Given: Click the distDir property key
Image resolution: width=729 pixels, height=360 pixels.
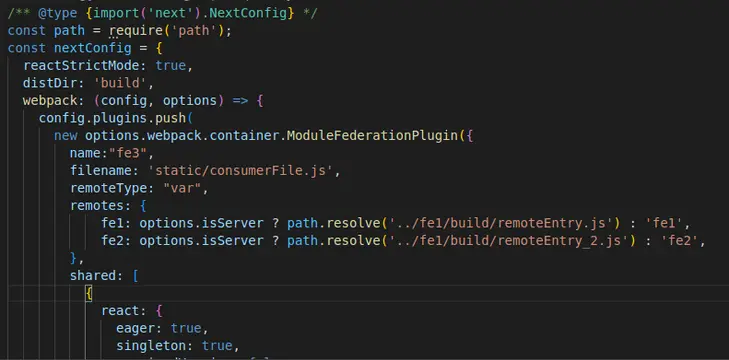Looking at the screenshot, I should [x=50, y=83].
